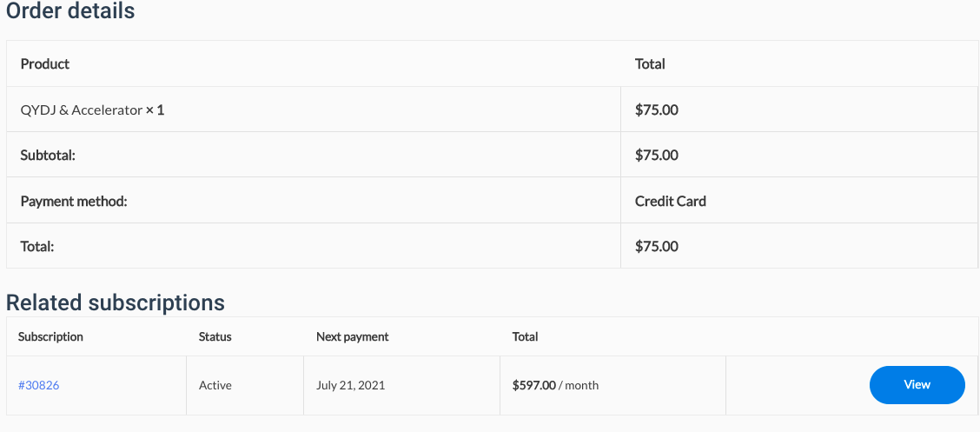
Task: Click the Payment method label
Action: point(74,201)
